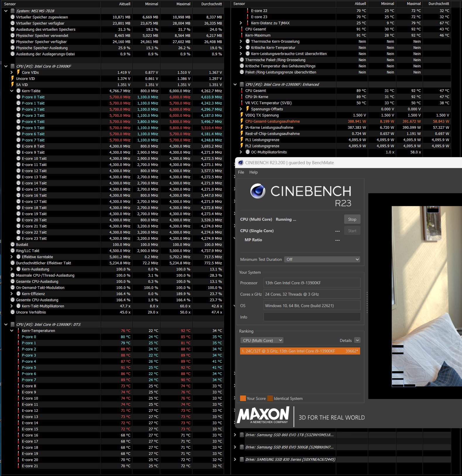Click the Details label in Ranking

pos(346,340)
